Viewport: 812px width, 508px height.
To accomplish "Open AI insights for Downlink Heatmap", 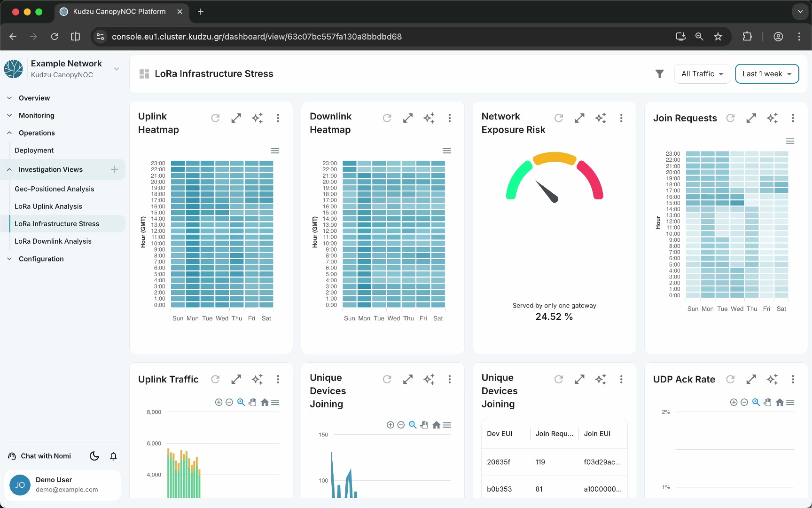I will [x=429, y=118].
